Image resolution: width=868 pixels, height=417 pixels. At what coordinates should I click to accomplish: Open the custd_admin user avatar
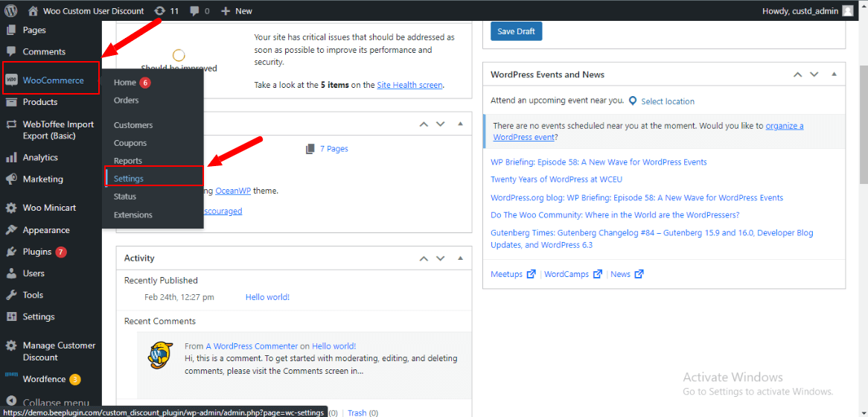pos(847,10)
